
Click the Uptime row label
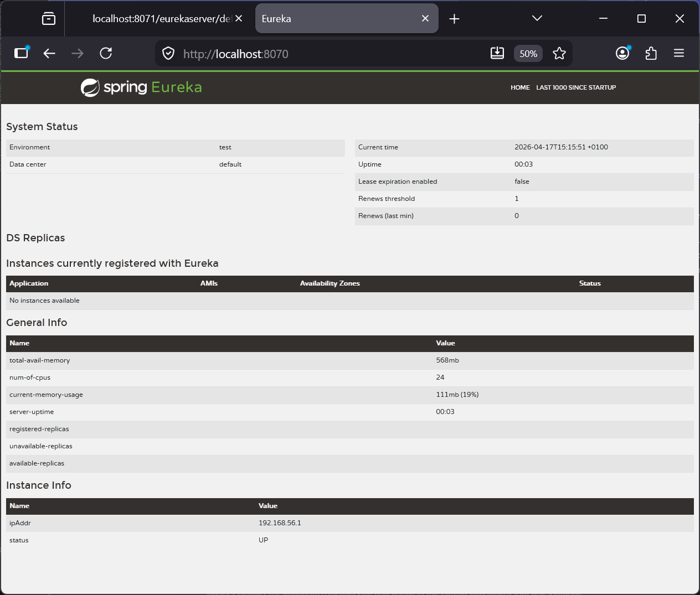pos(370,164)
